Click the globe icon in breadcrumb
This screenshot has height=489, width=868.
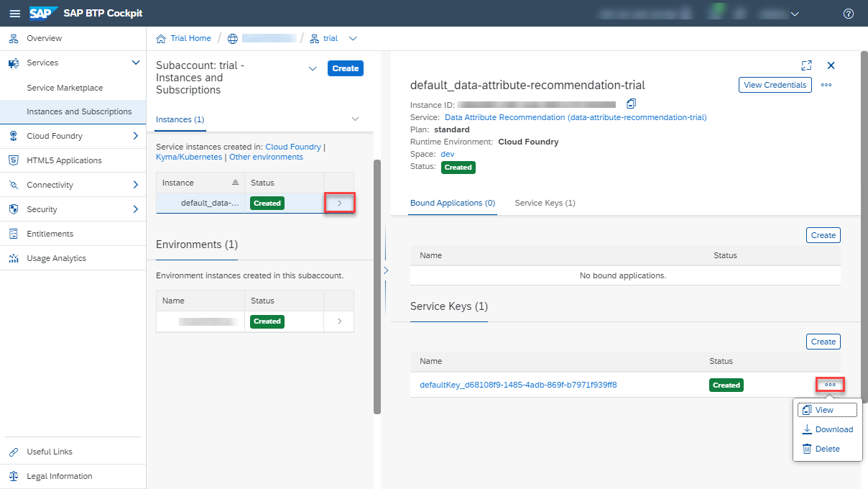click(x=232, y=38)
